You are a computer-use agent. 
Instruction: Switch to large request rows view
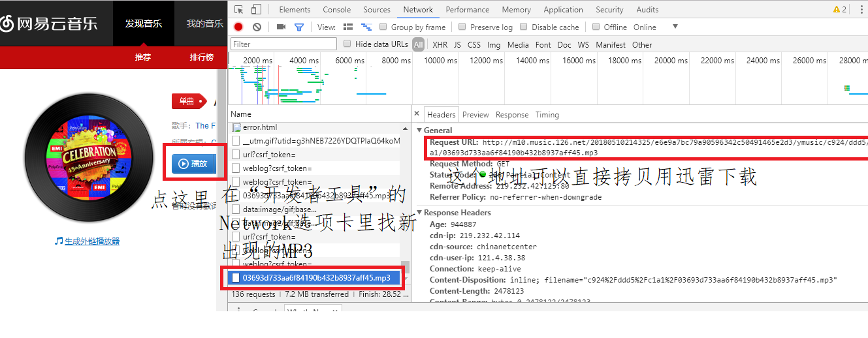click(x=348, y=27)
